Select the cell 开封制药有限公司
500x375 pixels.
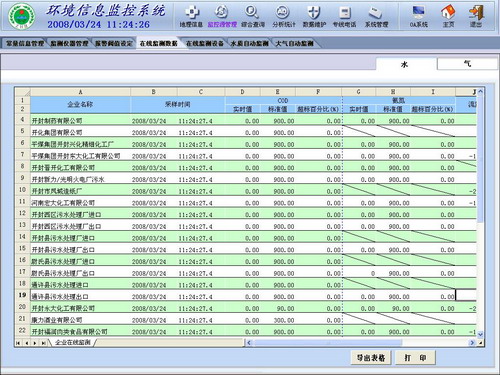[80, 121]
